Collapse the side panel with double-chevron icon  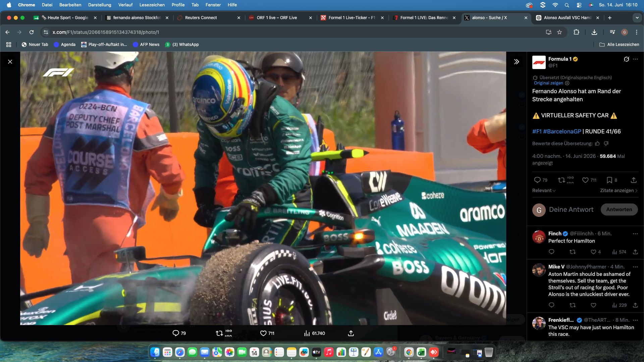pyautogui.click(x=517, y=62)
